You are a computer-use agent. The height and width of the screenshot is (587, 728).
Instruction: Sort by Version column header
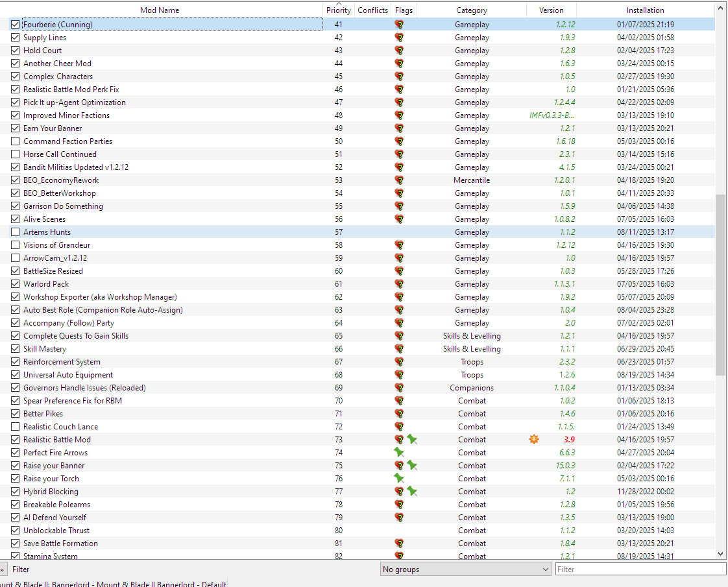[552, 10]
